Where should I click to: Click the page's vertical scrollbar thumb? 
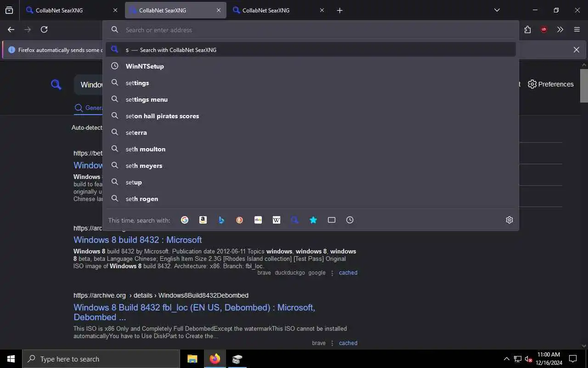pyautogui.click(x=584, y=86)
